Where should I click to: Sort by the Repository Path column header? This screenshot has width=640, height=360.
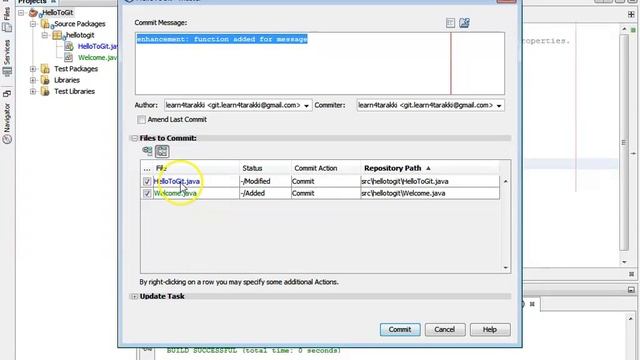click(x=430, y=168)
